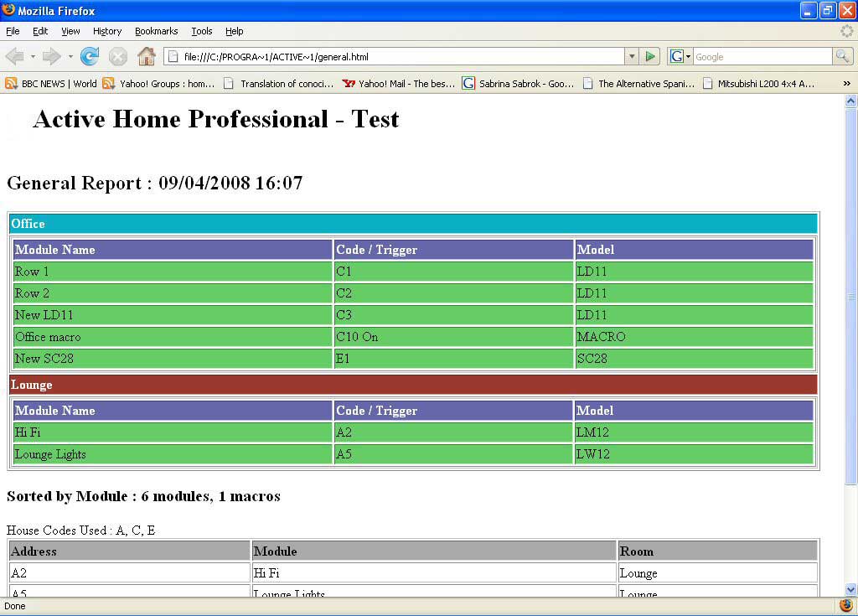Open the search engine selector dropdown

(680, 57)
